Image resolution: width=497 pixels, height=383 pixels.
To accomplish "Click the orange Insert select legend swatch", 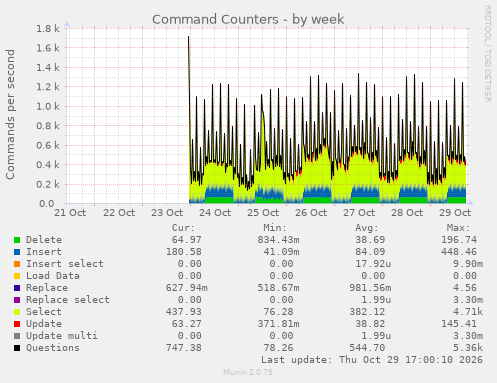I will 17,264.
